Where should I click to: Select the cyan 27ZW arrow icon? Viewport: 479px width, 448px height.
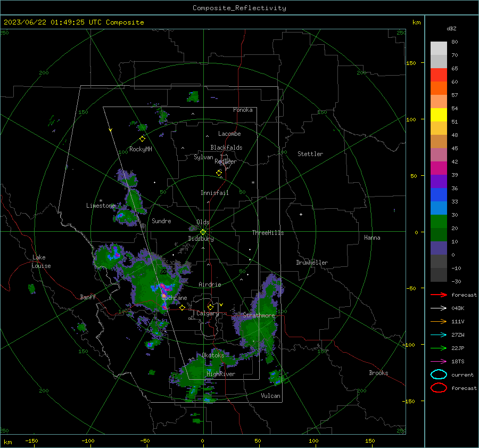439,335
